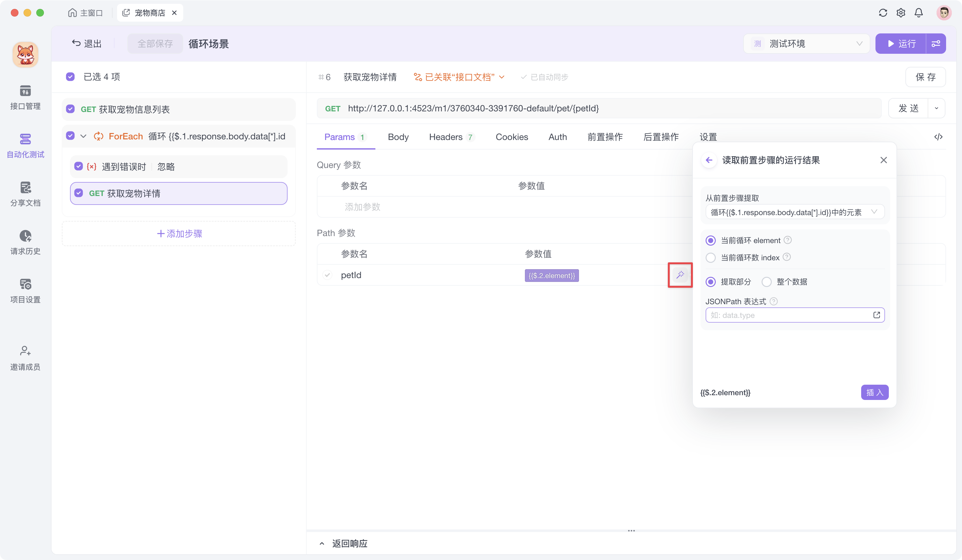The width and height of the screenshot is (962, 560).
Task: Click the refresh sync icon
Action: [x=882, y=13]
